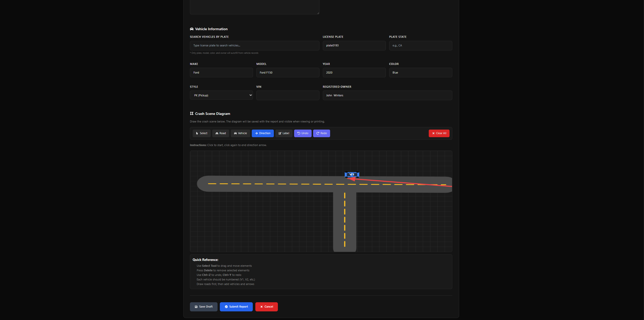This screenshot has width=644, height=320.
Task: Click the empty VIN field
Action: tap(288, 95)
